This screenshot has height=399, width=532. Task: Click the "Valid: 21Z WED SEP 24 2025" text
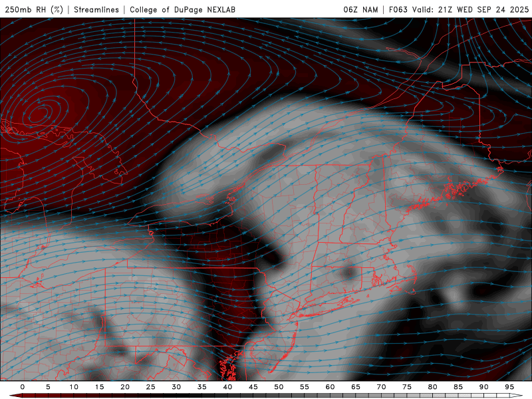(470, 9)
